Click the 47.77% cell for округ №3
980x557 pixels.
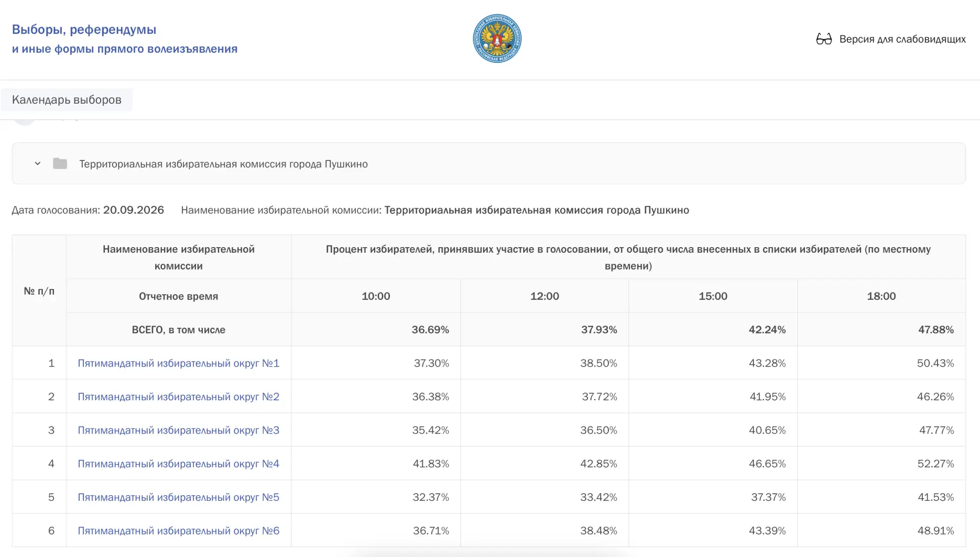881,430
